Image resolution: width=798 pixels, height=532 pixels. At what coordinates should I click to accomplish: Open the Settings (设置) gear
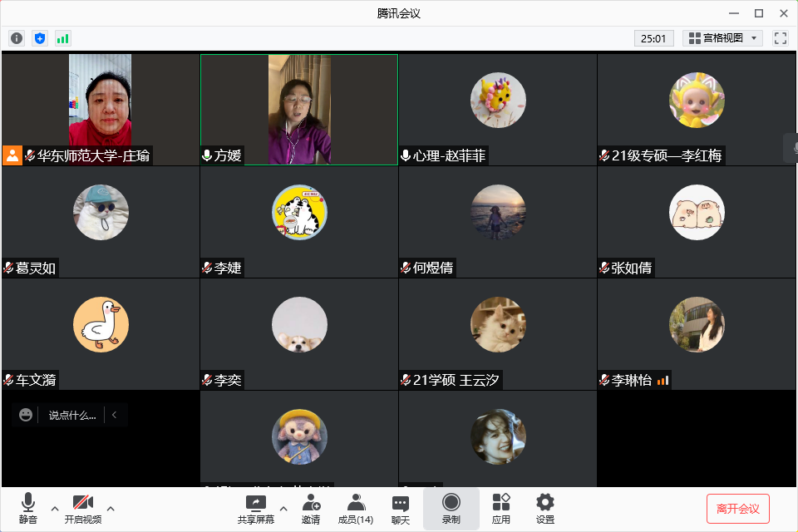pyautogui.click(x=544, y=509)
